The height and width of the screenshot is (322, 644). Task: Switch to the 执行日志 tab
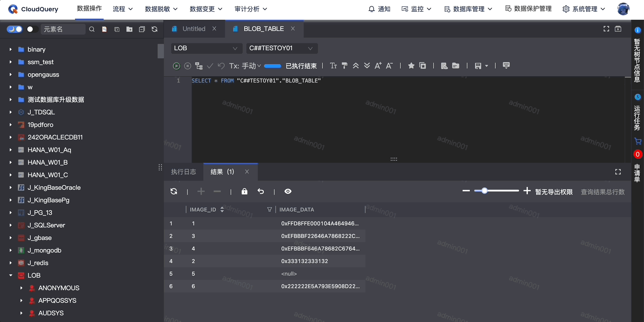(183, 171)
